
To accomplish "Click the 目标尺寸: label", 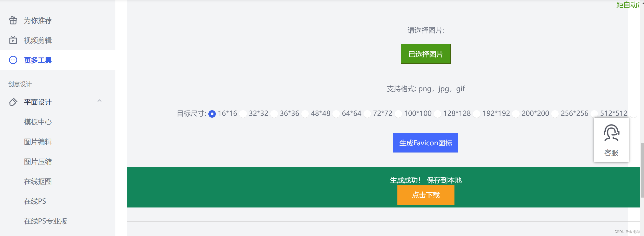I will (x=192, y=114).
